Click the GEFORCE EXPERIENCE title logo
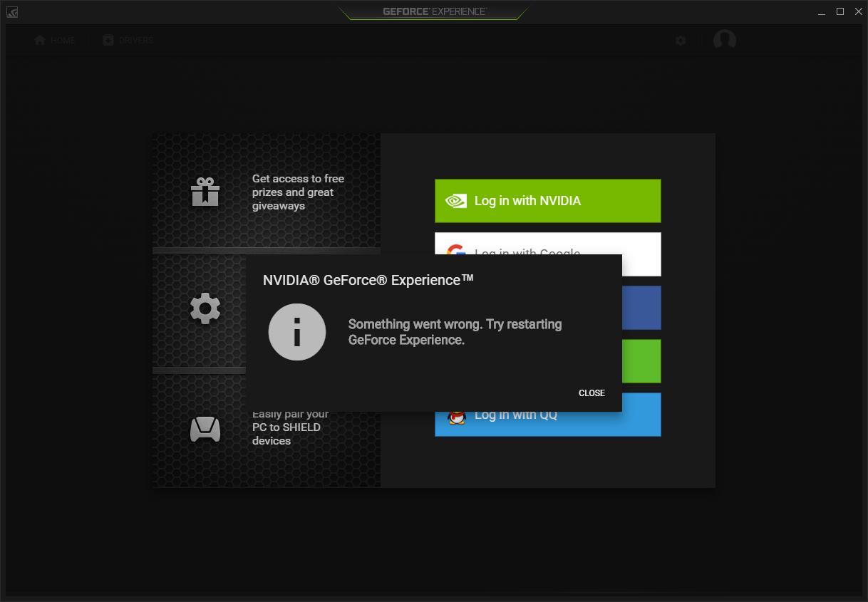The width and height of the screenshot is (868, 602). tap(435, 11)
